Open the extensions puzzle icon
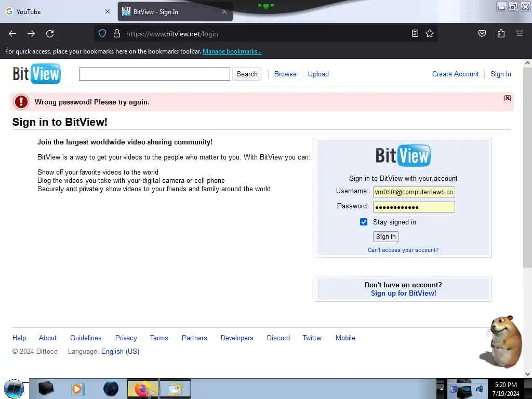This screenshot has width=532, height=399. point(501,33)
